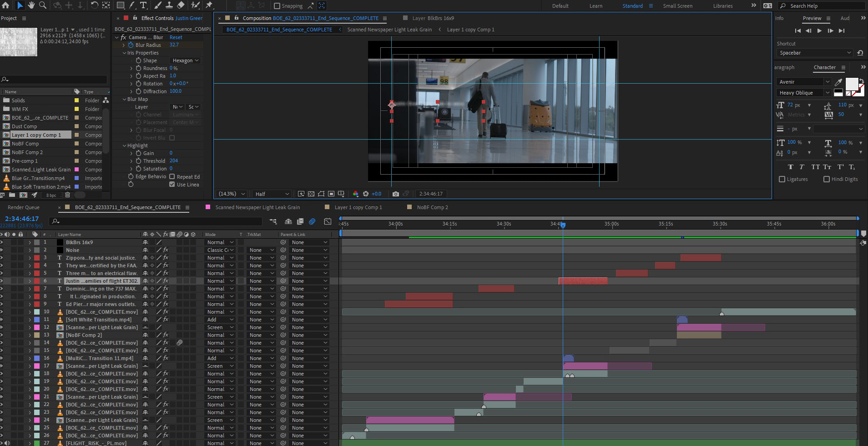Open the Show Channel color management icon

[x=356, y=194]
